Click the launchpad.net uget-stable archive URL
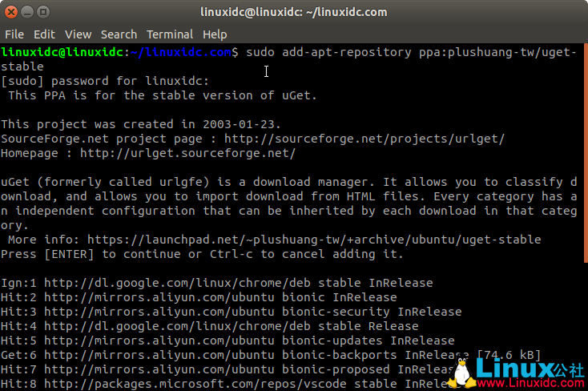588x391 pixels. [x=314, y=240]
